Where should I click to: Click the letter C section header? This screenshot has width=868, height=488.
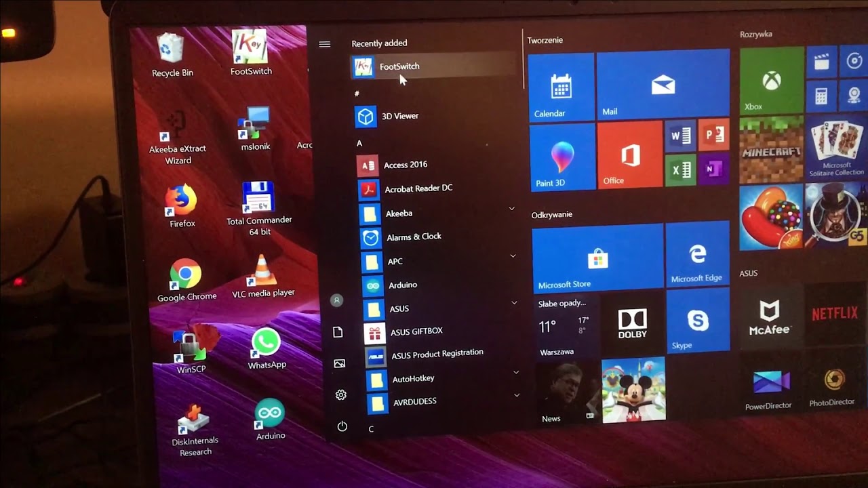pyautogui.click(x=371, y=429)
